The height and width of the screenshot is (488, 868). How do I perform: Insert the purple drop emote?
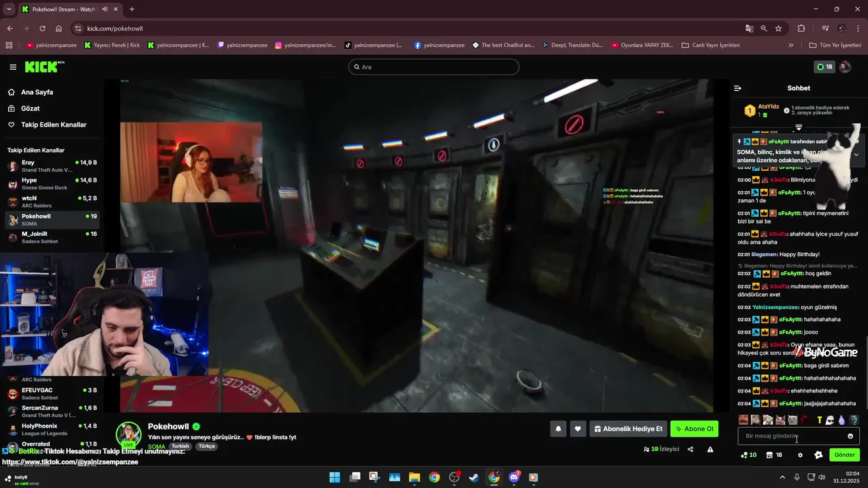click(842, 420)
